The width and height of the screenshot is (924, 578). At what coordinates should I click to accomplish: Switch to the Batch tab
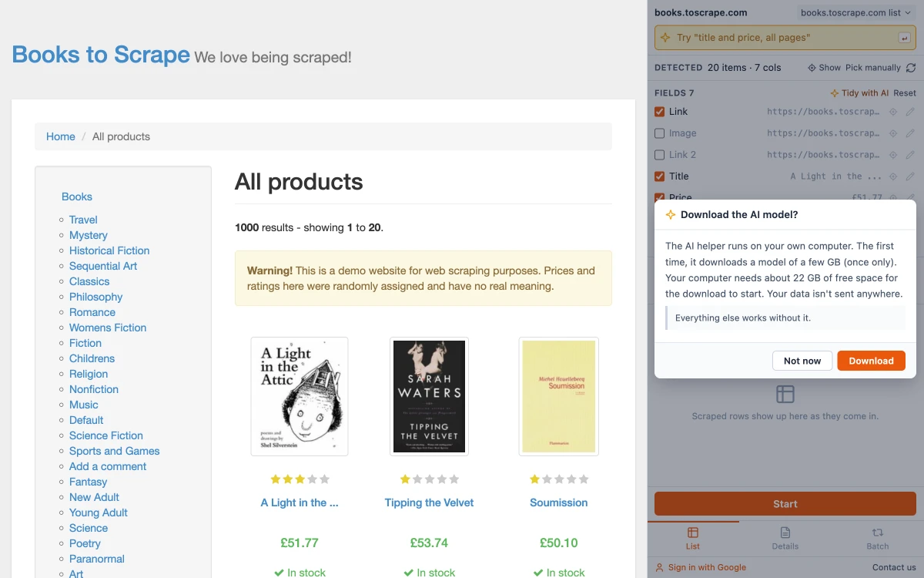click(x=877, y=539)
